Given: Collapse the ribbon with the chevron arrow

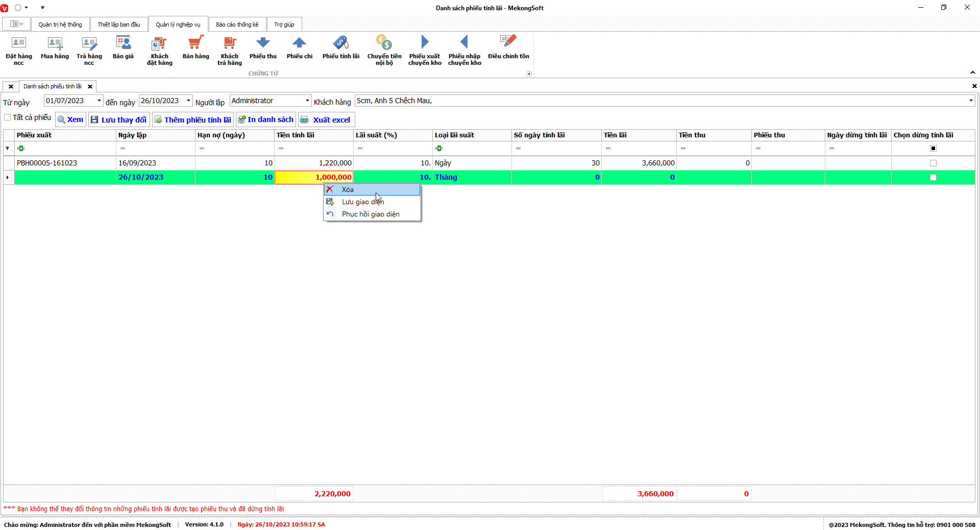Looking at the screenshot, I should 972,73.
